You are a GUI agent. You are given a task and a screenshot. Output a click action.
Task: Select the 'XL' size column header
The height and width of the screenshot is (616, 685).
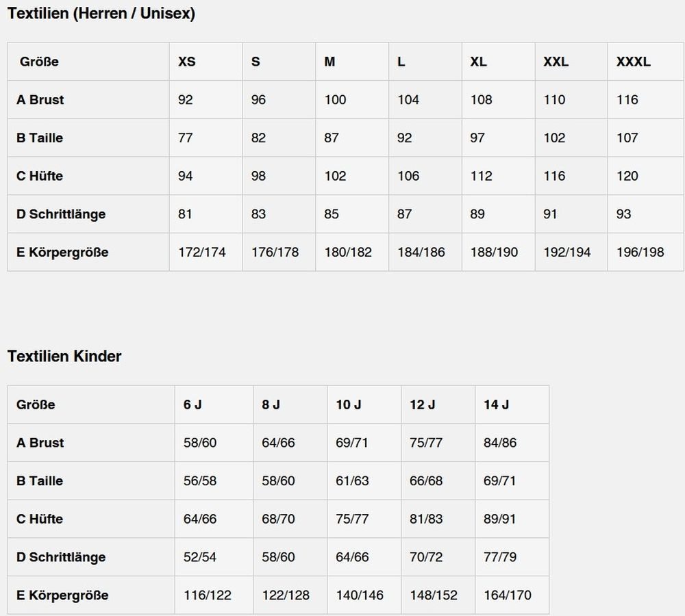pos(479,62)
